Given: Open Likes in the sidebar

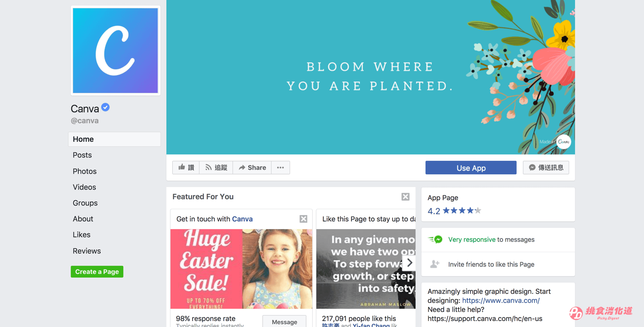Looking at the screenshot, I should coord(82,235).
